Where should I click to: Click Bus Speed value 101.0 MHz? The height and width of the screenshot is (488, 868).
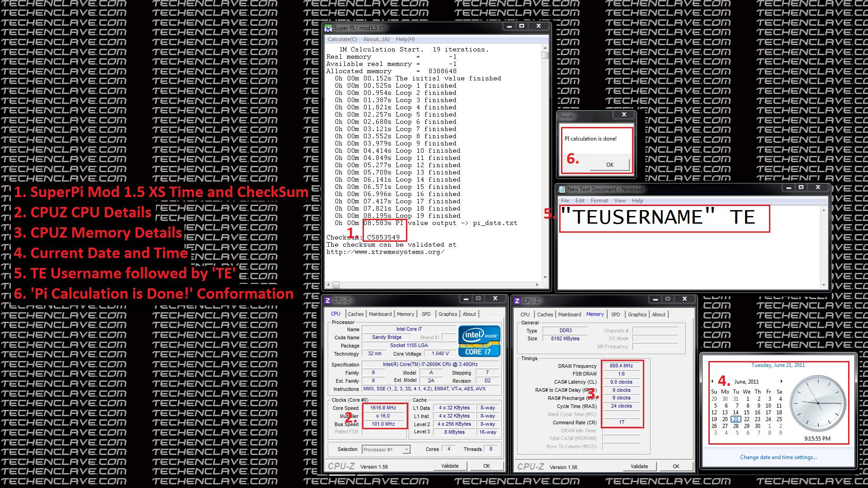tap(383, 424)
